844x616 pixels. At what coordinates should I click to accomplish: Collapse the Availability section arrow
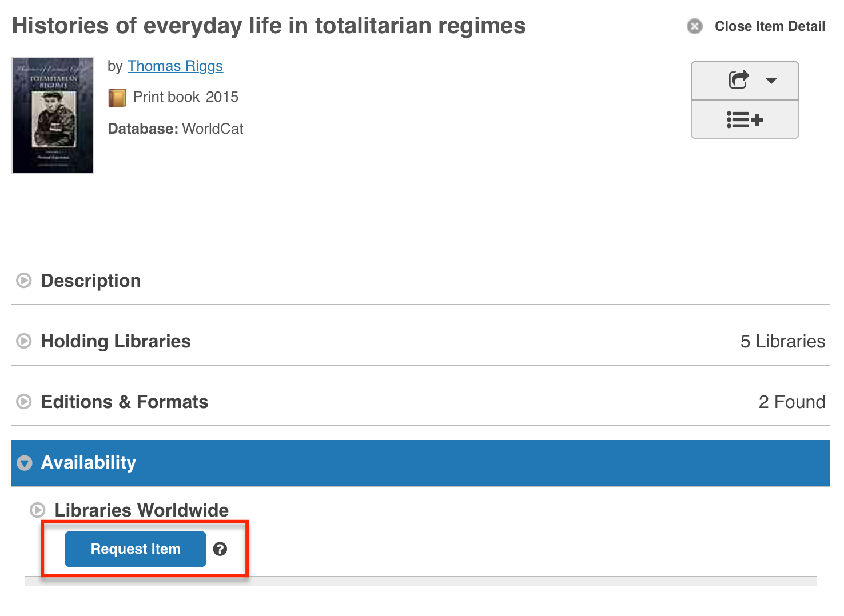pos(25,463)
